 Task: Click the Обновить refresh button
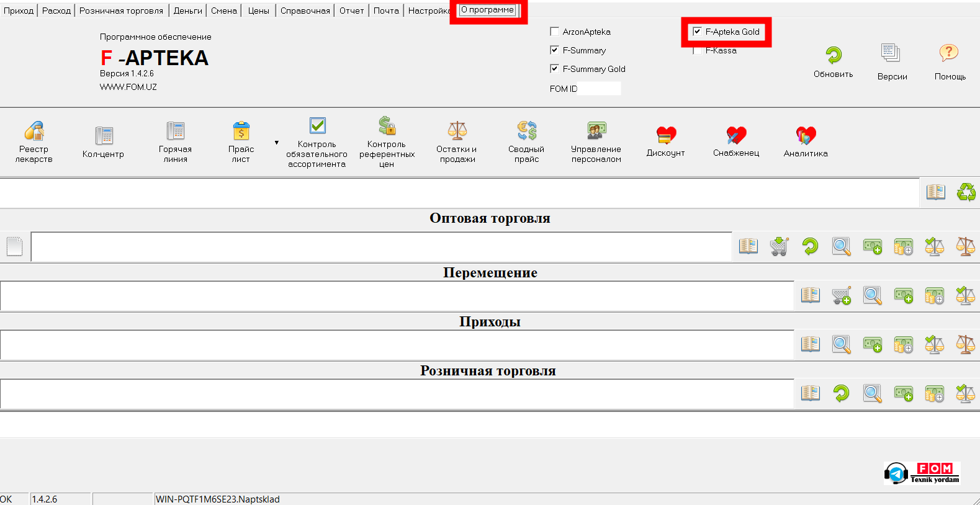pos(834,62)
